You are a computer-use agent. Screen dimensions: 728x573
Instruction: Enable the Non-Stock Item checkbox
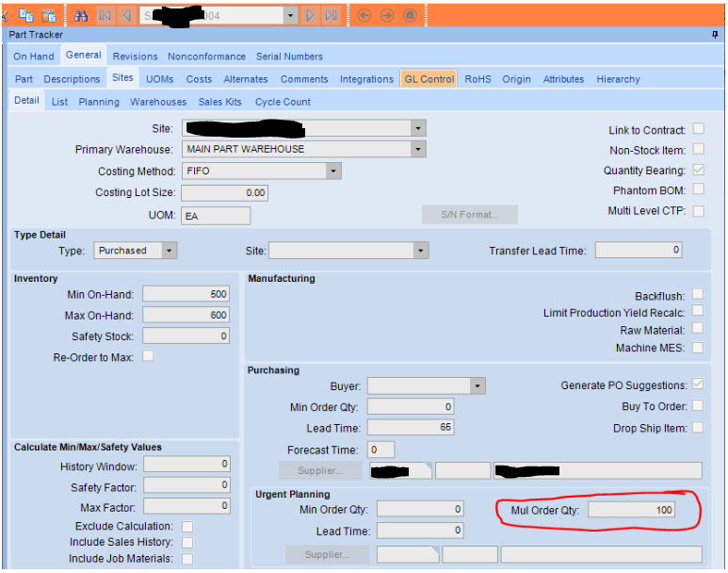pyautogui.click(x=698, y=149)
